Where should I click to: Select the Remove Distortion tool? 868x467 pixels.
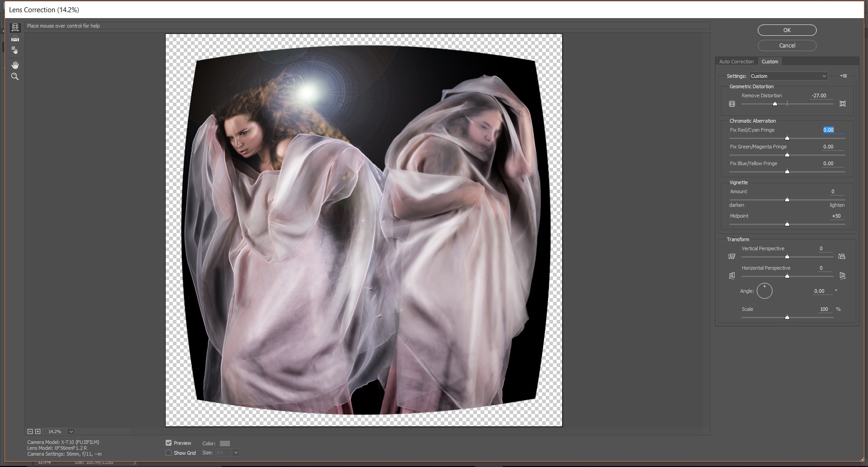point(15,28)
